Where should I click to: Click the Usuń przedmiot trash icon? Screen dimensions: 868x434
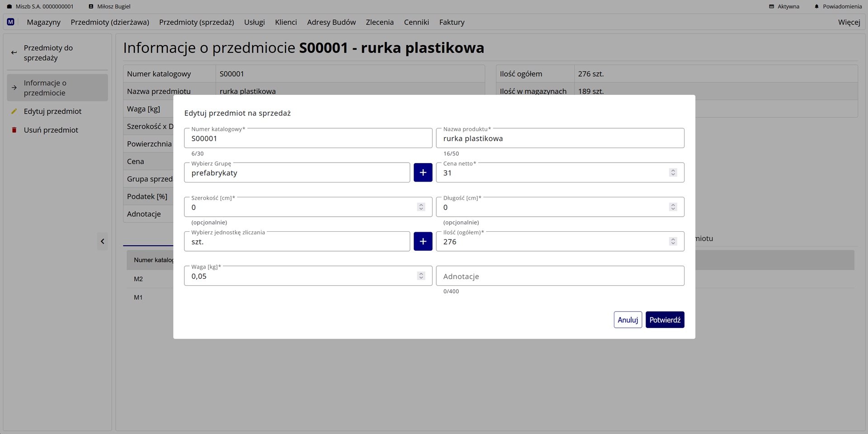click(14, 130)
